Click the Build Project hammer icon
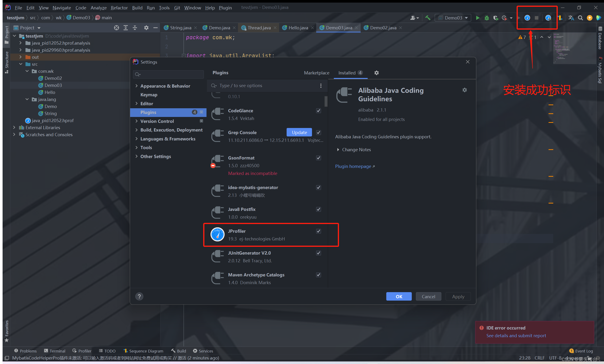Screen dimensions: 604x364 428,18
